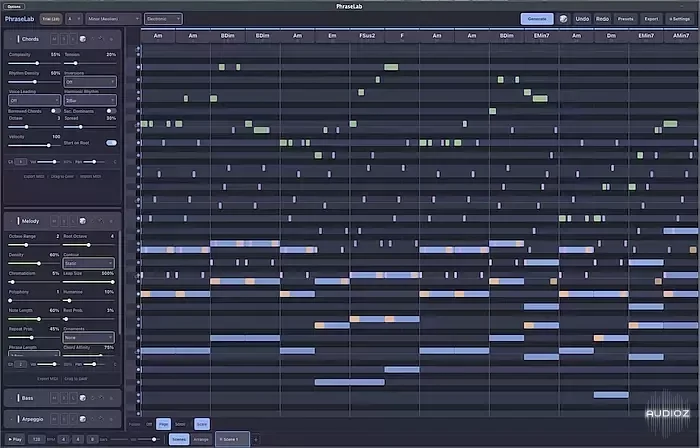Switch to the Arrange tab

point(201,439)
